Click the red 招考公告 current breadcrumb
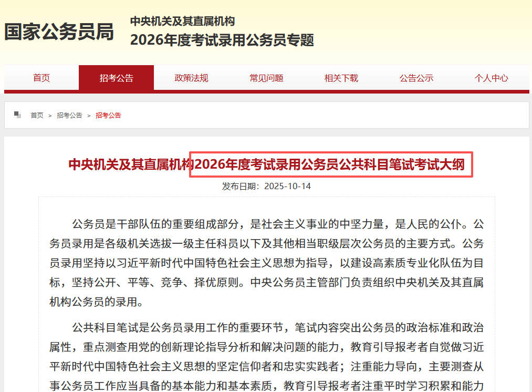This screenshot has width=532, height=392. [108, 115]
